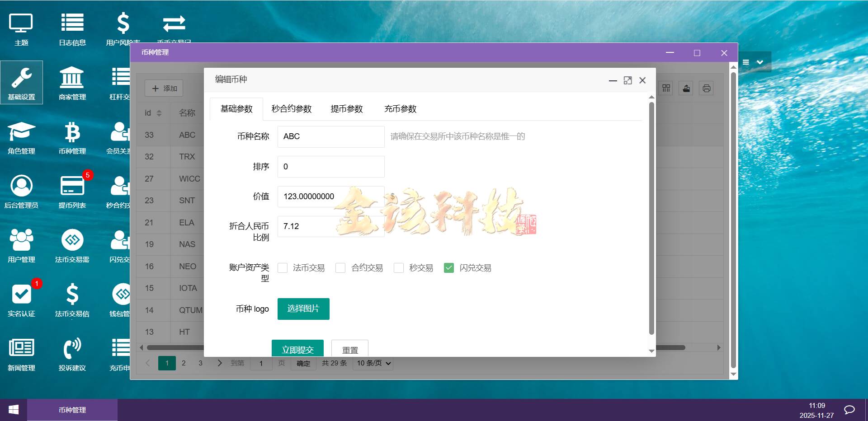
Task: Toggle the id column sort arrows
Action: click(x=159, y=112)
